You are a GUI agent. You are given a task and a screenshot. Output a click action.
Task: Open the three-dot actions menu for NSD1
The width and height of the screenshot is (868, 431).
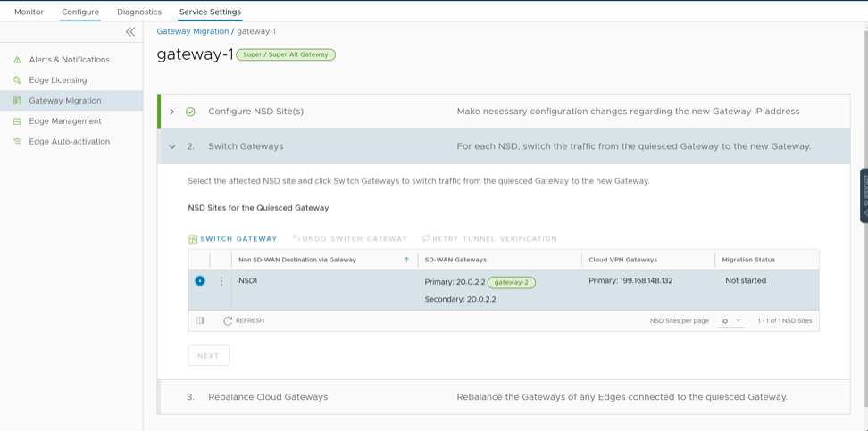(221, 281)
